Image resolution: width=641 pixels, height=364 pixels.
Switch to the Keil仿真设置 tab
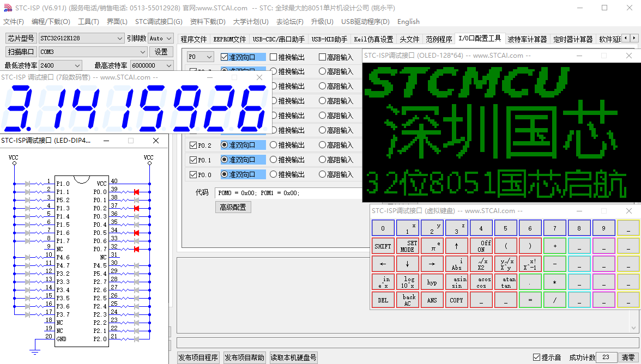(x=373, y=39)
